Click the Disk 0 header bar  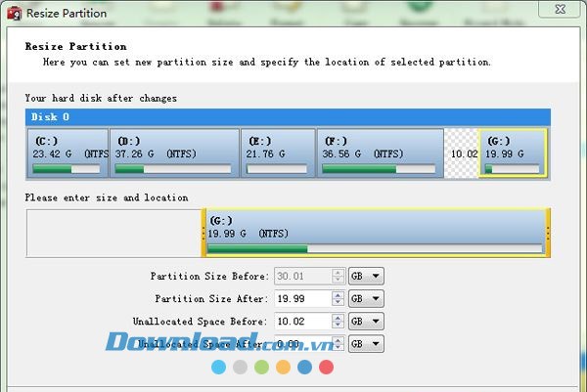tap(288, 117)
